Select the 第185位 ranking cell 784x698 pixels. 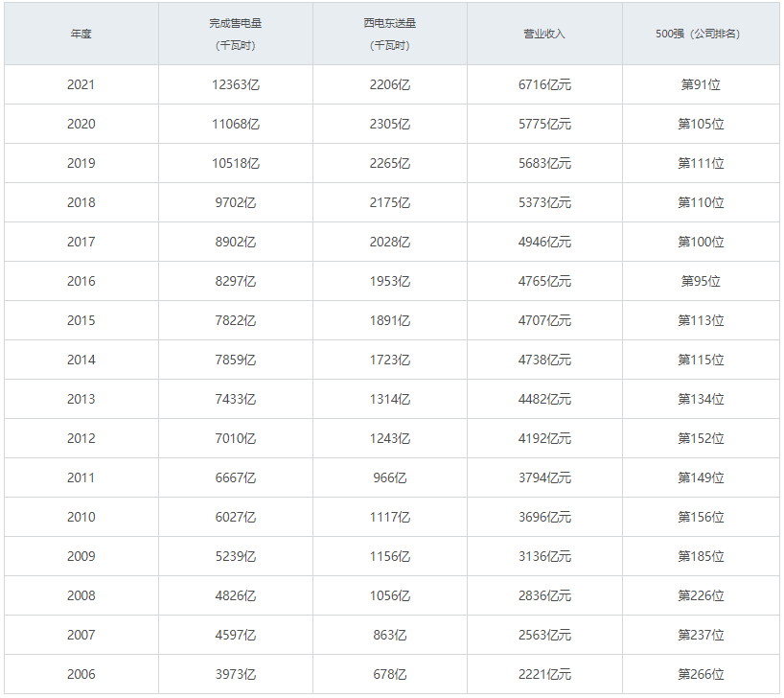click(701, 556)
